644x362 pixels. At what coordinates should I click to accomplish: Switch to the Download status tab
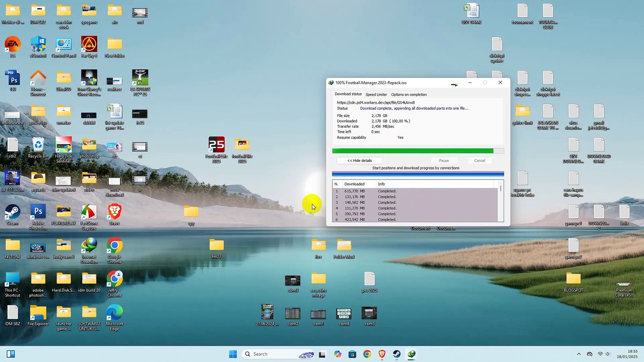pyautogui.click(x=348, y=94)
